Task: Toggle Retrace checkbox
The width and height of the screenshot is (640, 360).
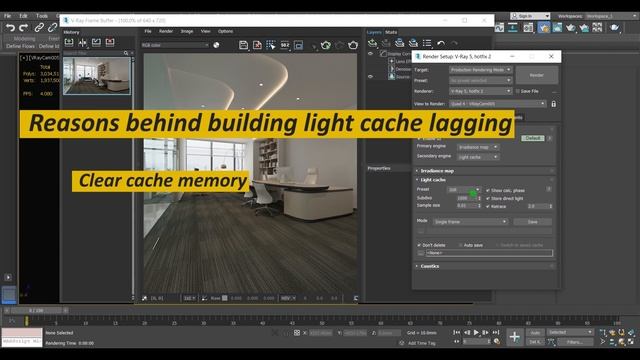Action: pos(488,207)
